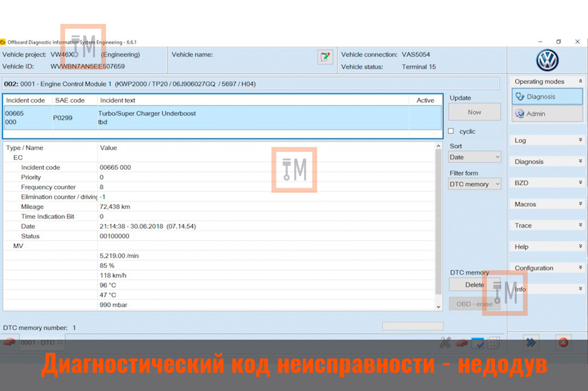Click the blue double-arrow forward icon

[x=531, y=342]
